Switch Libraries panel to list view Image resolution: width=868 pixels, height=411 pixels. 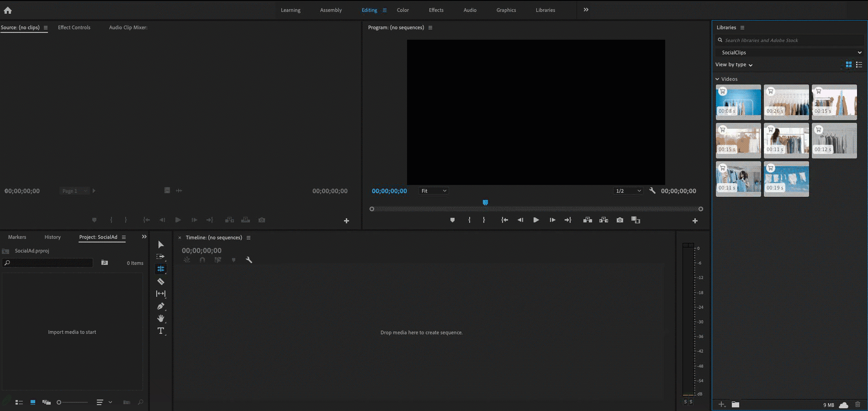coord(859,65)
